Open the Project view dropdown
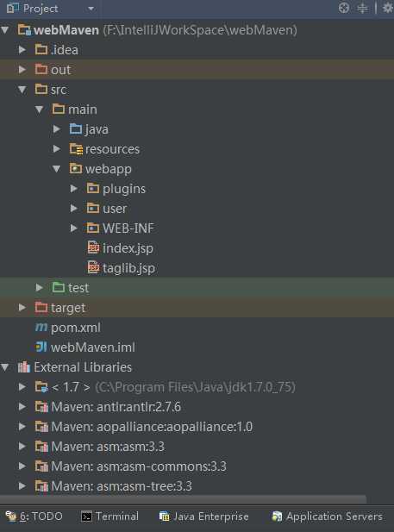The width and height of the screenshot is (394, 532). [x=91, y=9]
